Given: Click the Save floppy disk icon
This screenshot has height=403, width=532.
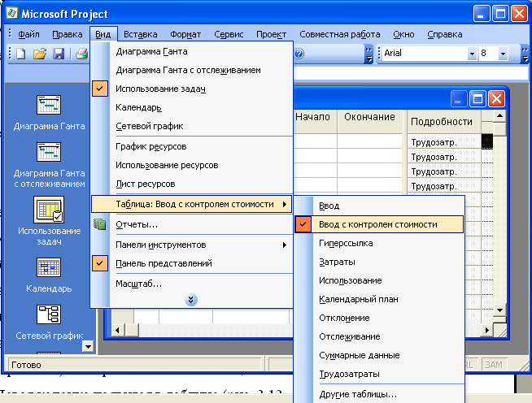Looking at the screenshot, I should pos(59,54).
